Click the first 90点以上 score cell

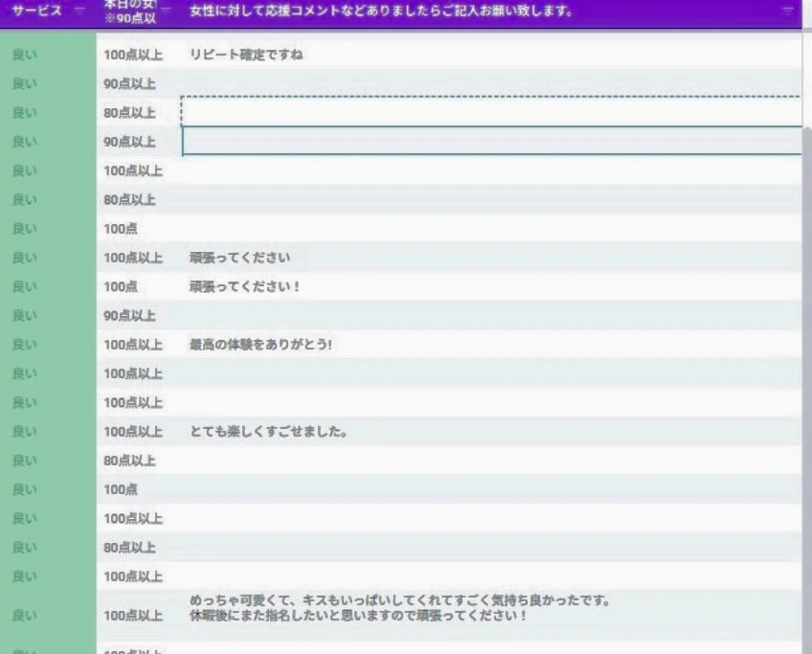tap(129, 84)
